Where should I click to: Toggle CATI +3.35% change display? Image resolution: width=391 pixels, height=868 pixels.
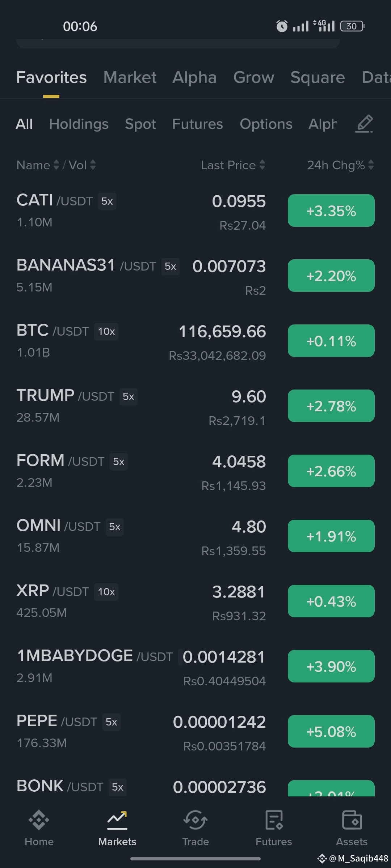tap(331, 210)
